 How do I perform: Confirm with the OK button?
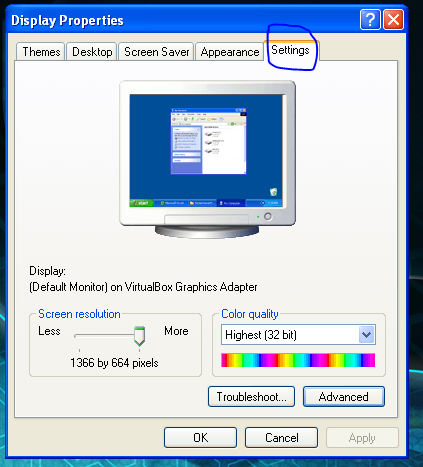click(200, 437)
